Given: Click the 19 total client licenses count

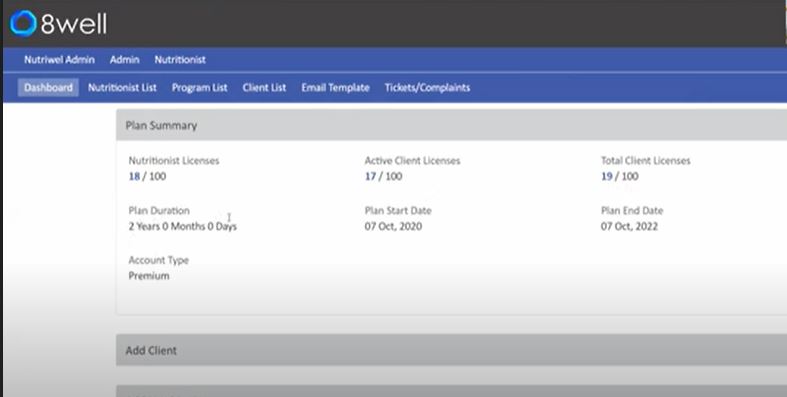Looking at the screenshot, I should click(607, 176).
